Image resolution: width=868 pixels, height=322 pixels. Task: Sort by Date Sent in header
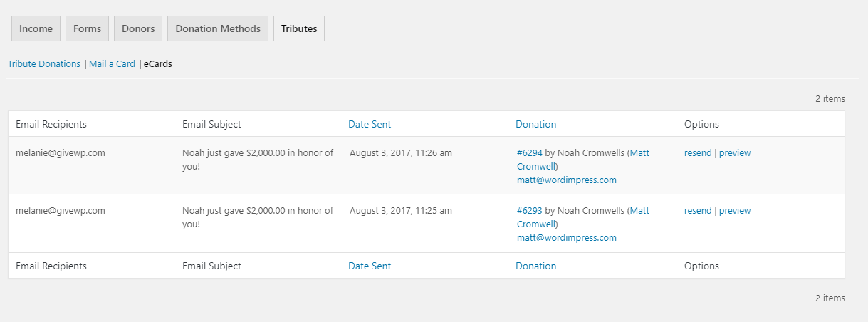click(x=370, y=124)
